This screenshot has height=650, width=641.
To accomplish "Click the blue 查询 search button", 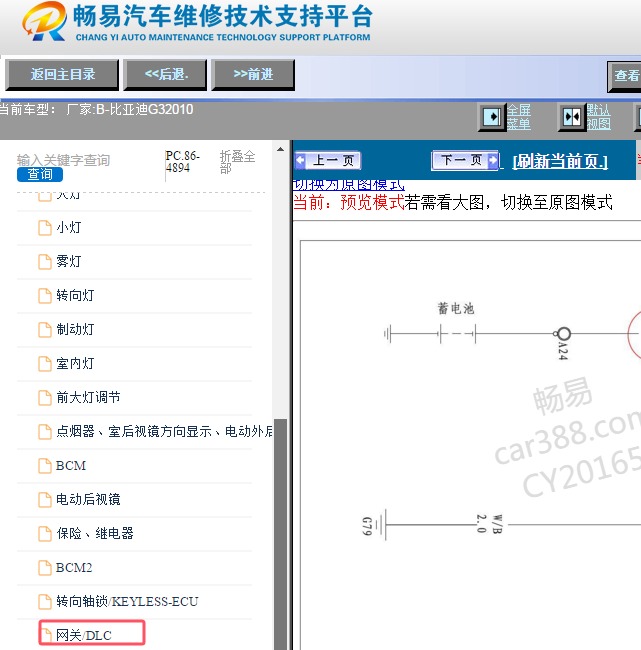I will pyautogui.click(x=40, y=174).
